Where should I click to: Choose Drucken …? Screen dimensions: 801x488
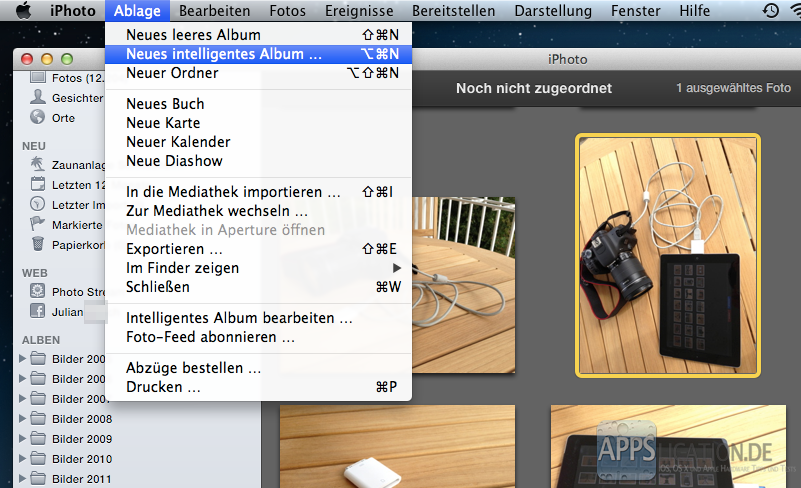pos(258,387)
